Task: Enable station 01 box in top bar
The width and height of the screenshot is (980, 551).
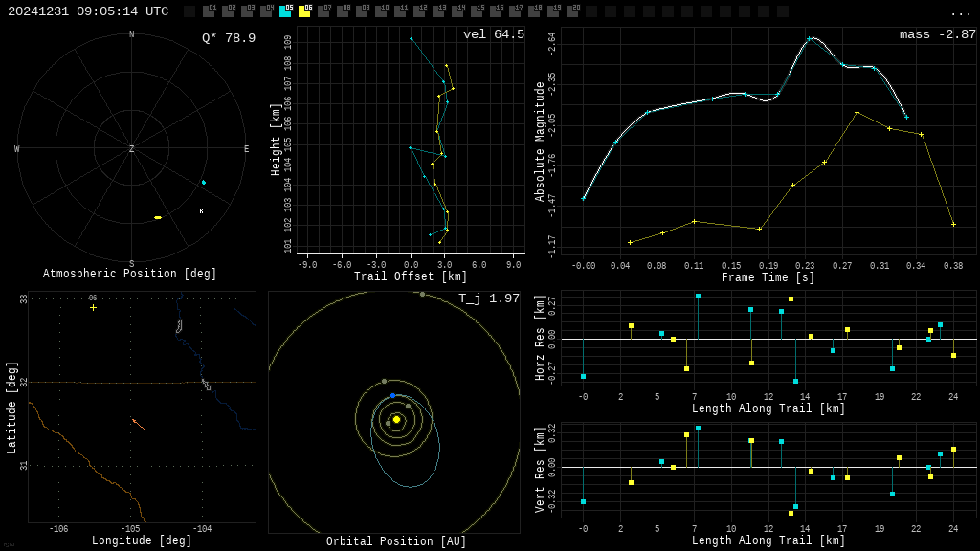Action: pyautogui.click(x=209, y=11)
